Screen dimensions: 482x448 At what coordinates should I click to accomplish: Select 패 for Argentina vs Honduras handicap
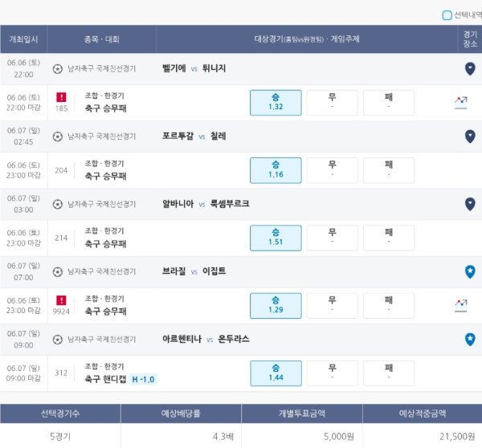point(389,373)
